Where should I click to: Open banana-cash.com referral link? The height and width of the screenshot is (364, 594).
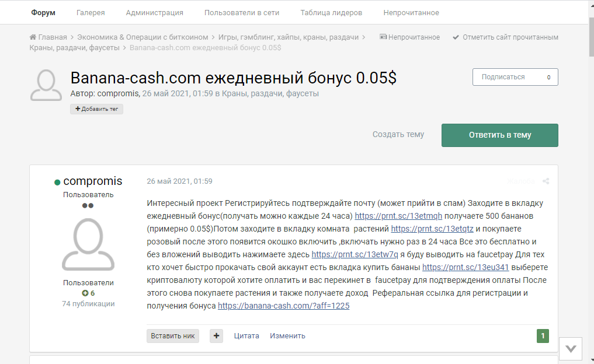(284, 306)
